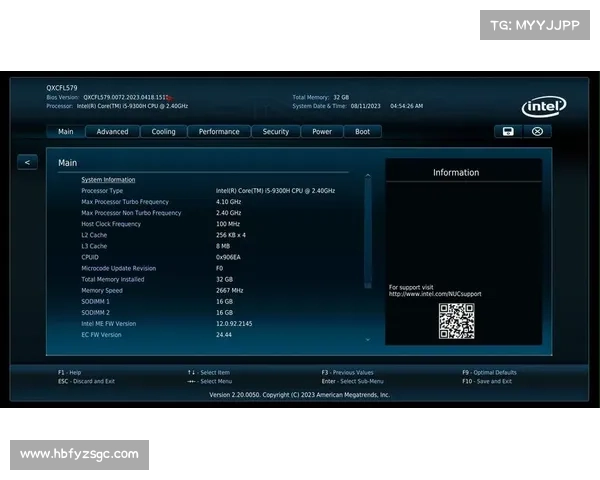The width and height of the screenshot is (600, 480).
Task: Click the save (floppy disk) icon
Action: coord(508,131)
